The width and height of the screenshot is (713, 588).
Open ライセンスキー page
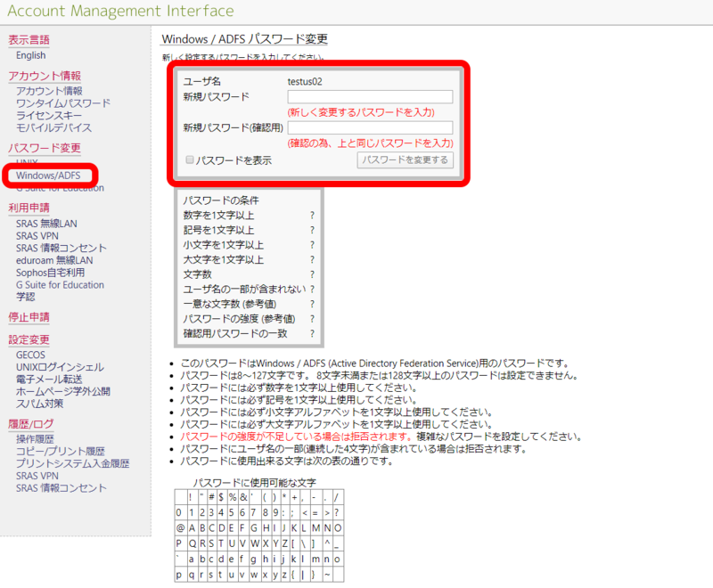pos(49,116)
